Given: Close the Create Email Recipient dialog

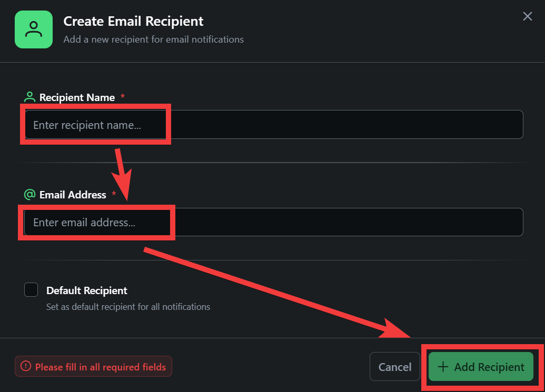Looking at the screenshot, I should coord(527,16).
